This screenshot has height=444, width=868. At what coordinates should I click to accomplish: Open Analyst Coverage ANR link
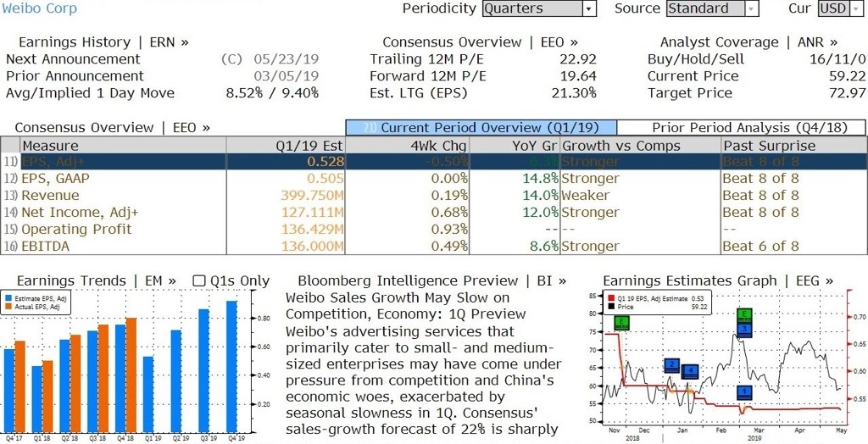[748, 42]
